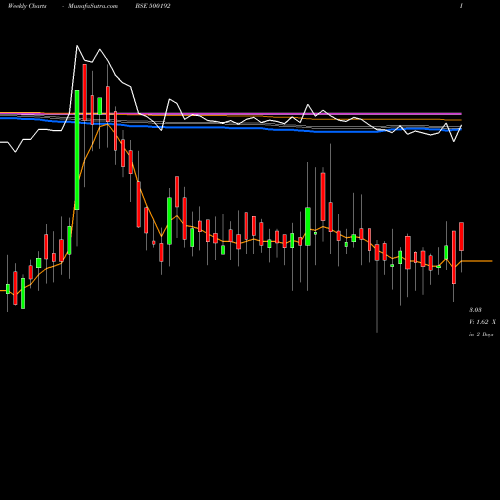Click the 'MunafaSutra.com' label
This screenshot has height=500, width=500.
coord(93,6)
